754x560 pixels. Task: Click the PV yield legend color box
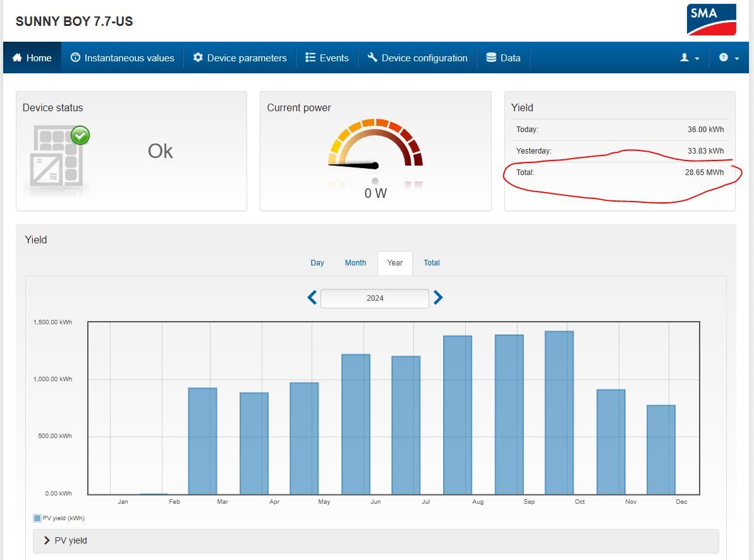point(37,518)
